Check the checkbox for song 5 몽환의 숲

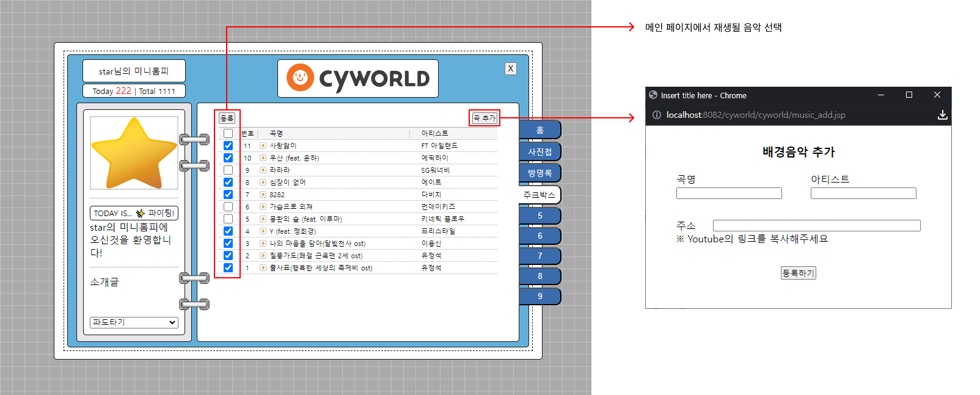228,219
